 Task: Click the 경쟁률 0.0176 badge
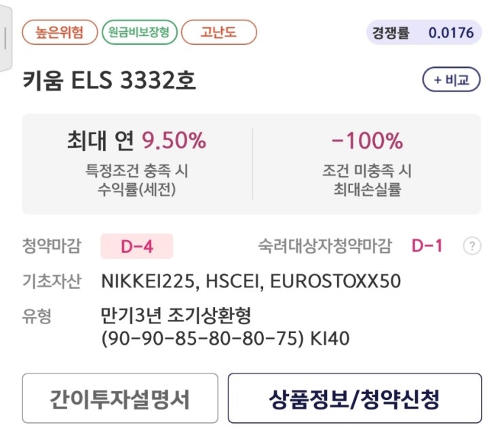424,32
